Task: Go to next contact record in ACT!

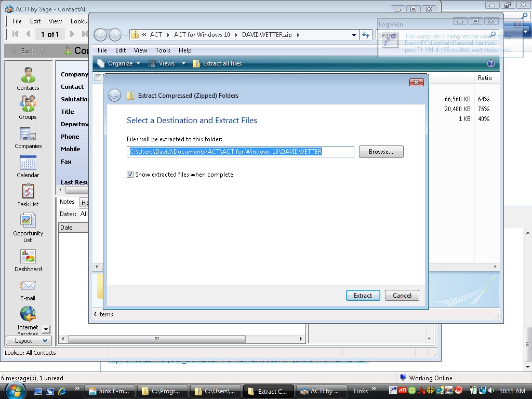Action: point(72,34)
